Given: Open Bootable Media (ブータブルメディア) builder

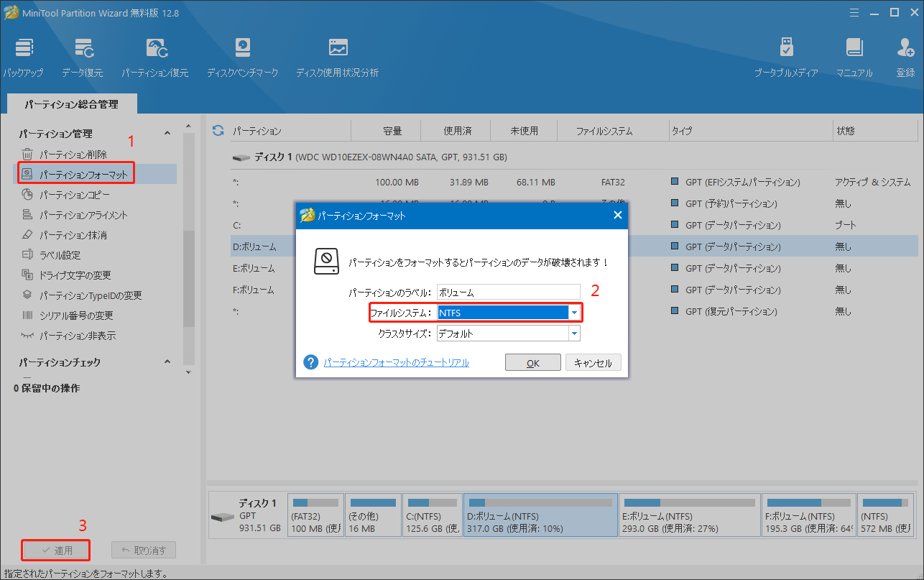Looking at the screenshot, I should 786,48.
